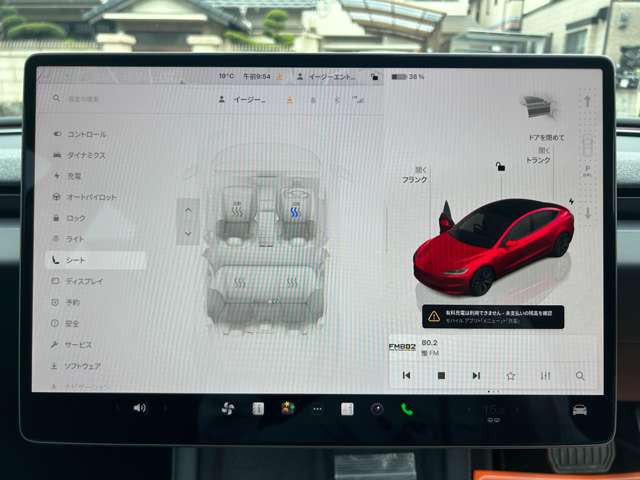This screenshot has height=480, width=640.
Task: Open the all apps three-dots launcher
Action: tap(318, 409)
